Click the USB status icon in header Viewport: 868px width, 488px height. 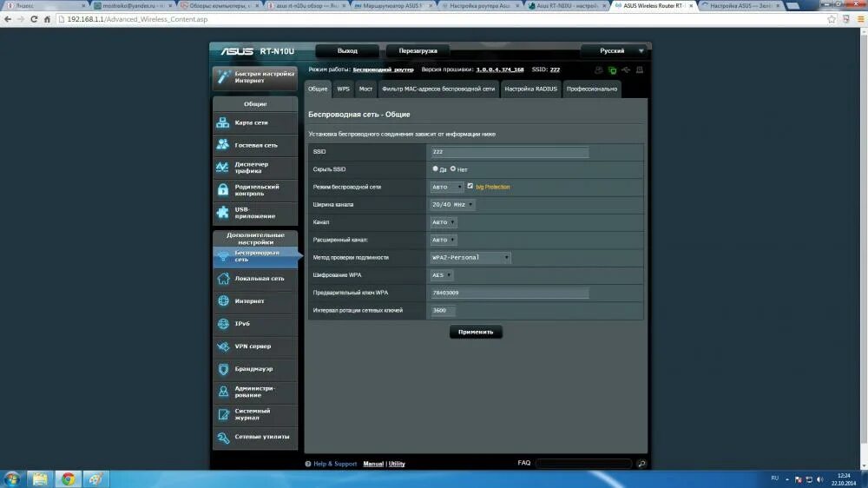point(626,70)
